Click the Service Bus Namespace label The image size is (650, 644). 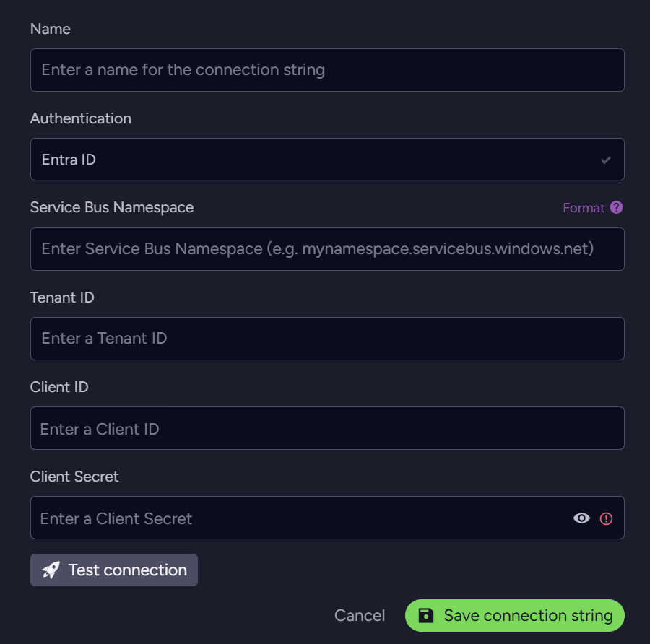(x=112, y=207)
